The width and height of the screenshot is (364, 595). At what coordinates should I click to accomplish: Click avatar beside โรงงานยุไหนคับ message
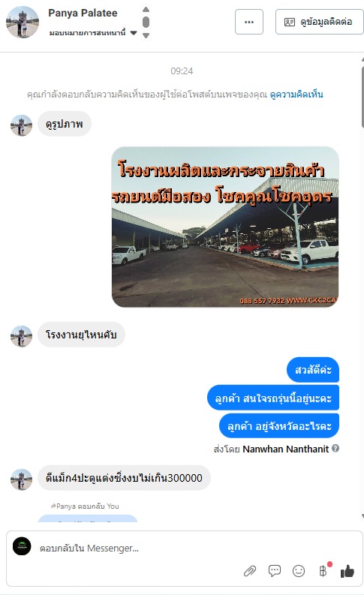(21, 336)
